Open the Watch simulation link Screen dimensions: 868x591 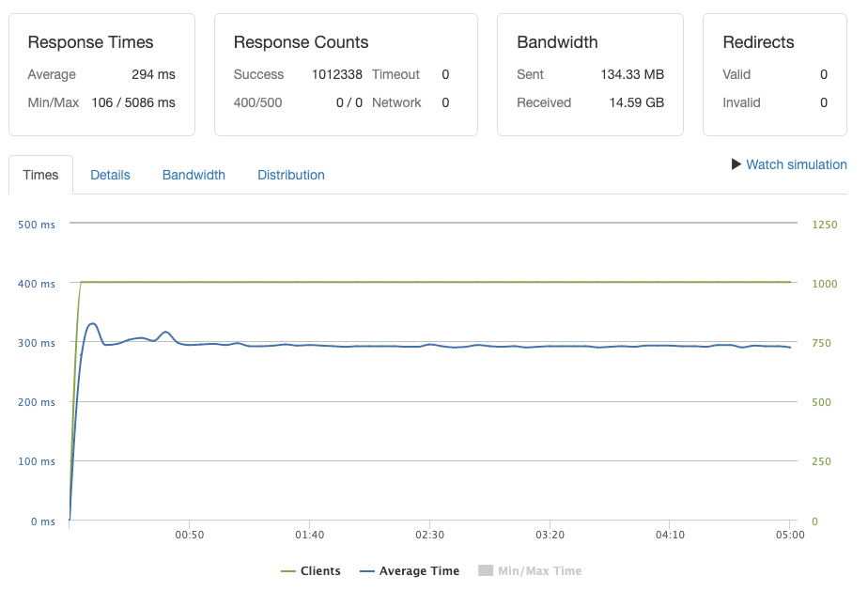796,164
